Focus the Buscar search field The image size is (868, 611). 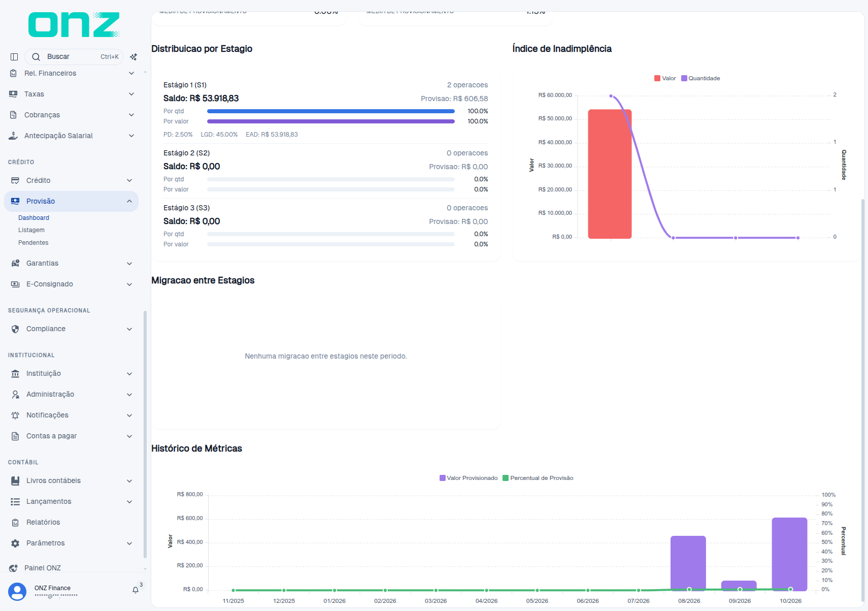click(x=74, y=57)
